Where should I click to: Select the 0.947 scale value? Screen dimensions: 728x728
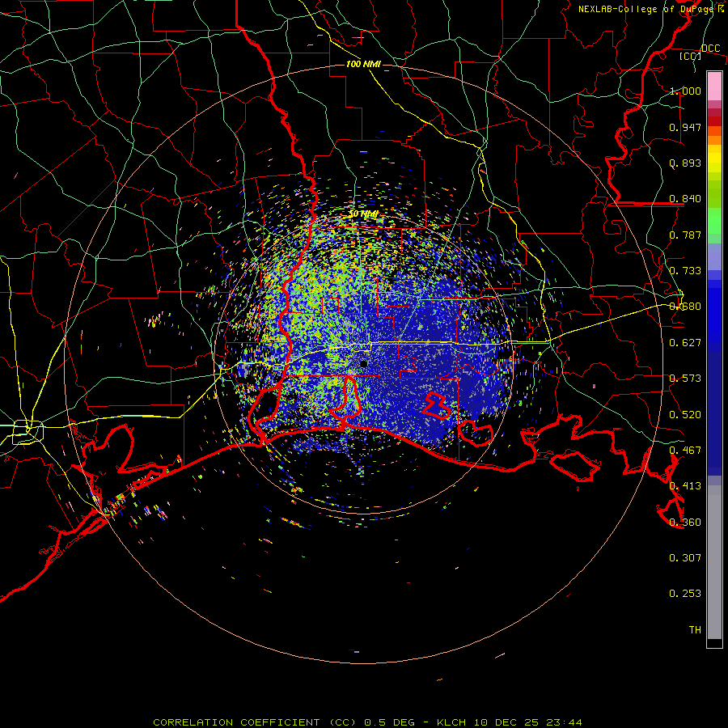pos(685,127)
